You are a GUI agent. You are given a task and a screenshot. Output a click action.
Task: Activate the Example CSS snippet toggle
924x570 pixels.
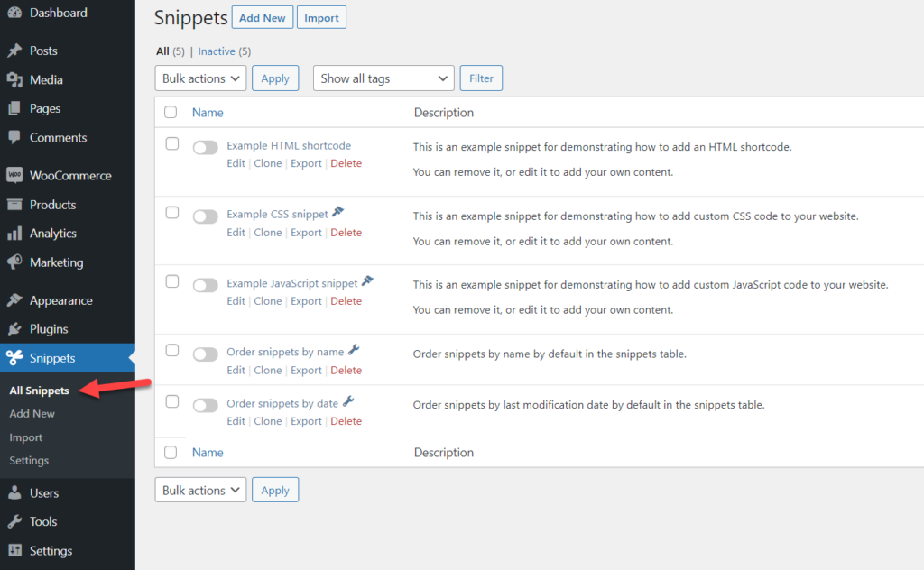pyautogui.click(x=205, y=216)
